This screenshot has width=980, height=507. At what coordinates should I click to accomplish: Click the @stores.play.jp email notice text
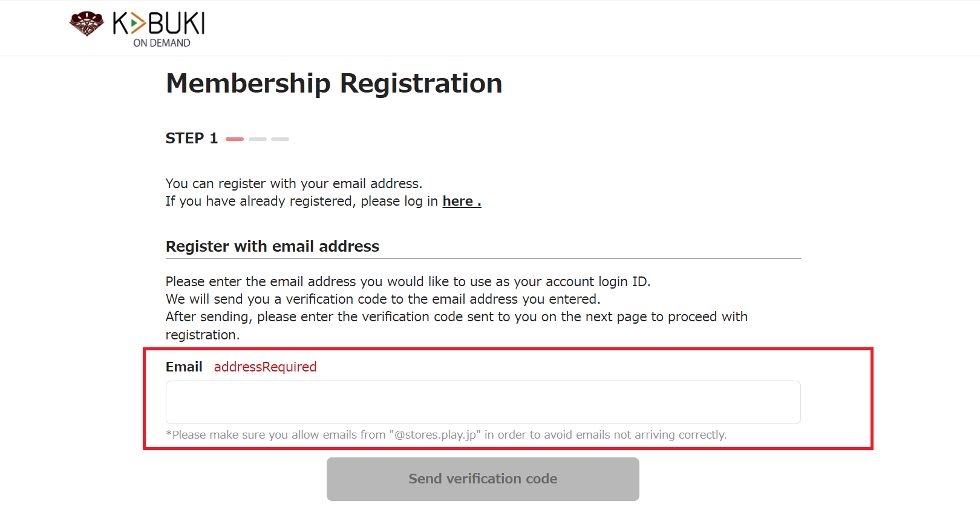(x=446, y=435)
